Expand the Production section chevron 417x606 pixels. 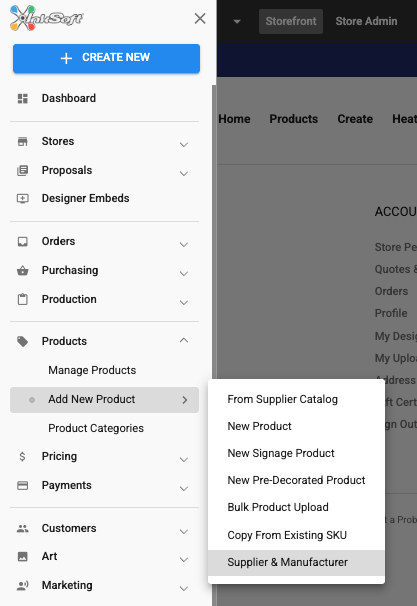pyautogui.click(x=184, y=303)
